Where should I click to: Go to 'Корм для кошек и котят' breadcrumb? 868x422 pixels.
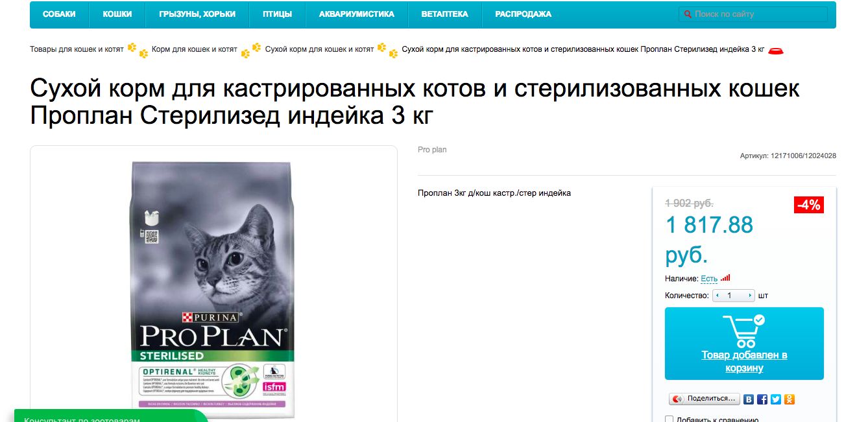(x=195, y=49)
